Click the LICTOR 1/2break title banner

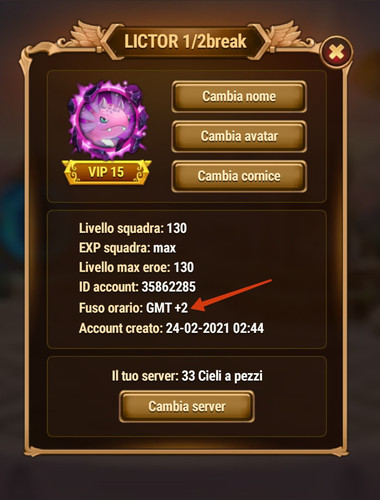pyautogui.click(x=186, y=41)
